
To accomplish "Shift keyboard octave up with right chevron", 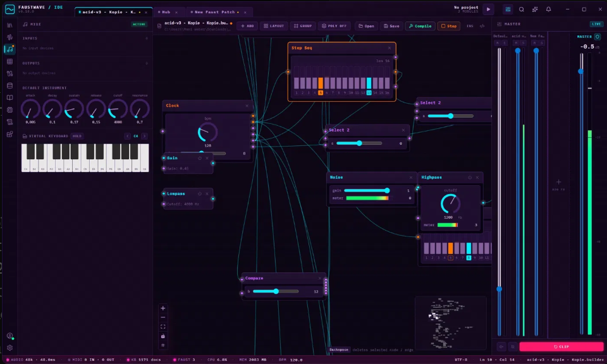I will click(x=144, y=136).
